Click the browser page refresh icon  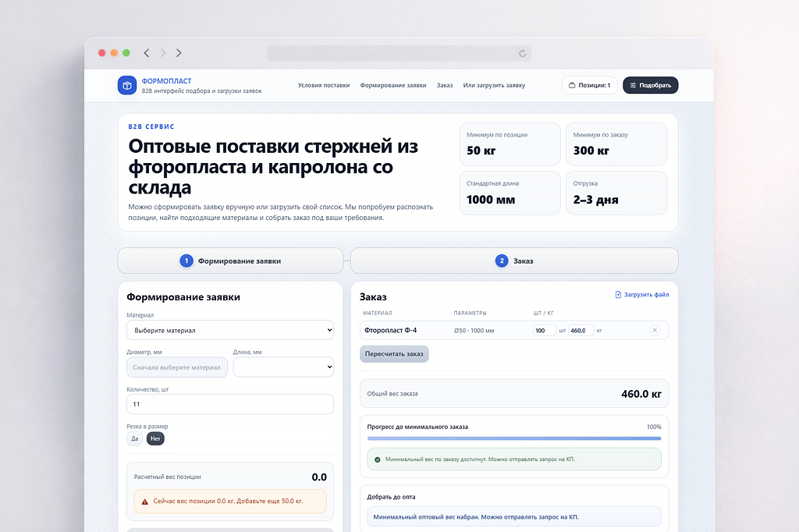coord(523,53)
